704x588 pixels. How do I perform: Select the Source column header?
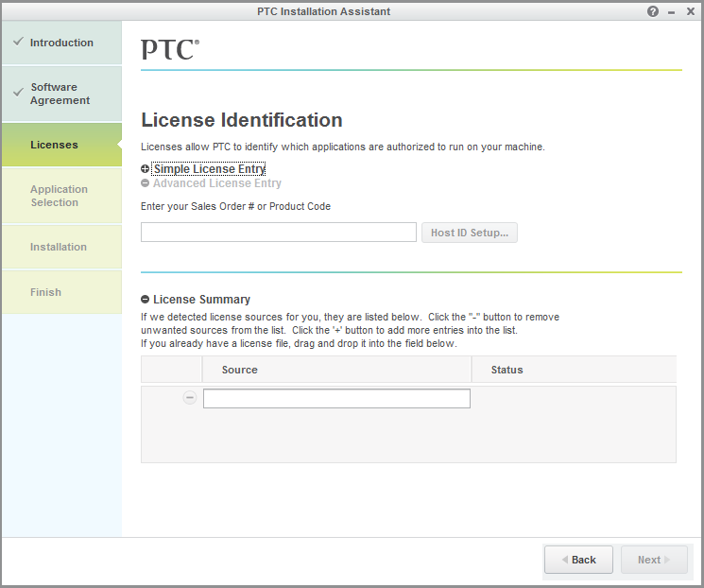click(x=336, y=370)
